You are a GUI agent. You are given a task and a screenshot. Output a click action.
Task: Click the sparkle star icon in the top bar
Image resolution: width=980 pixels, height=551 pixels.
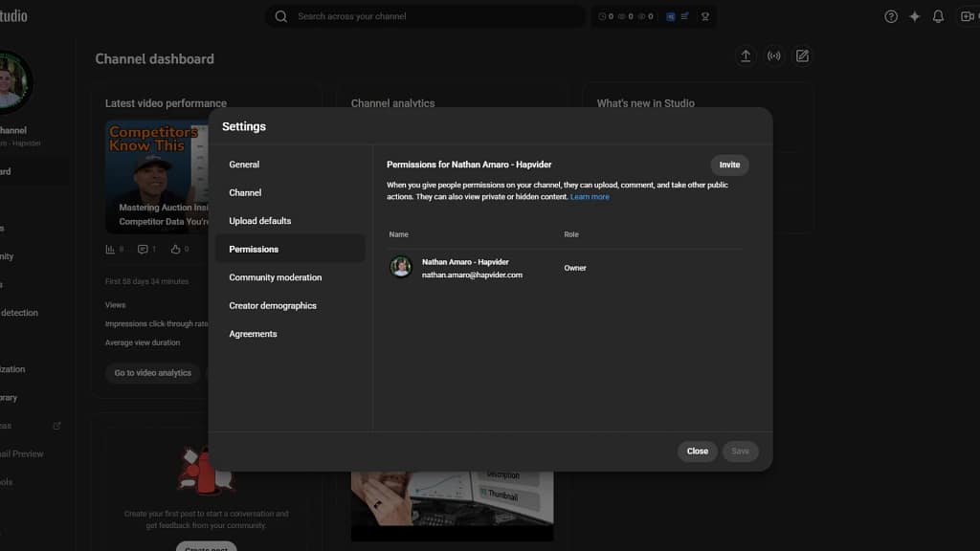tap(914, 17)
